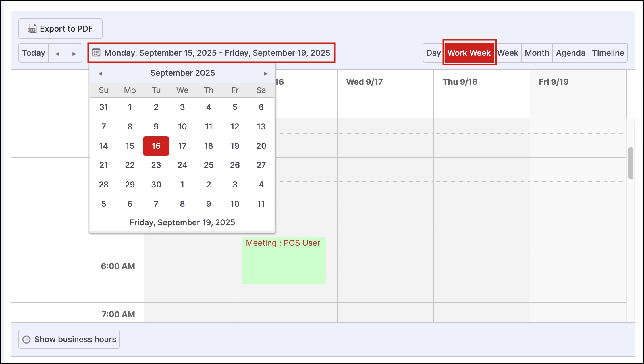Click the Friday, September 19, 2025 footer link

tap(182, 222)
